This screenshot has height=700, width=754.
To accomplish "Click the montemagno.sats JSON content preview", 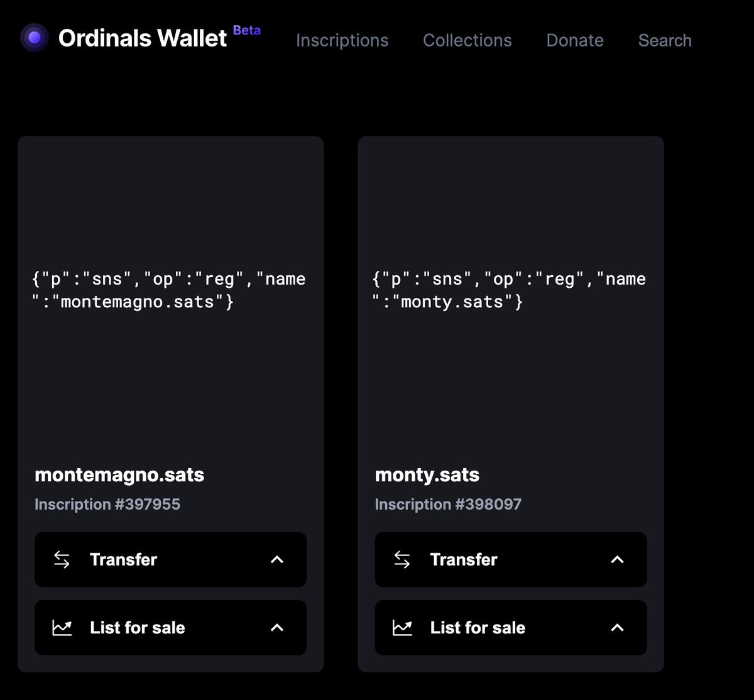I will click(x=169, y=290).
